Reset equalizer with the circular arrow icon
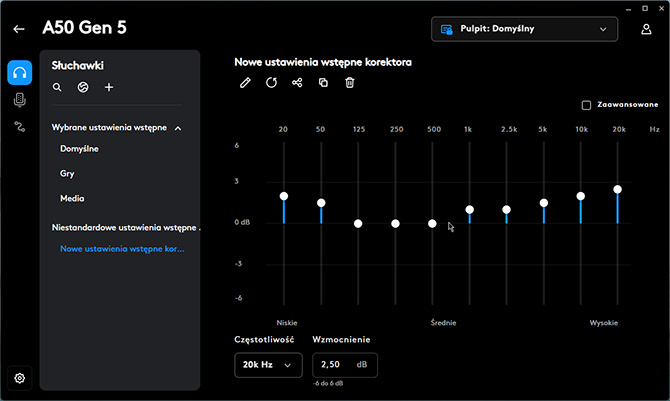This screenshot has height=401, width=670. [x=271, y=83]
